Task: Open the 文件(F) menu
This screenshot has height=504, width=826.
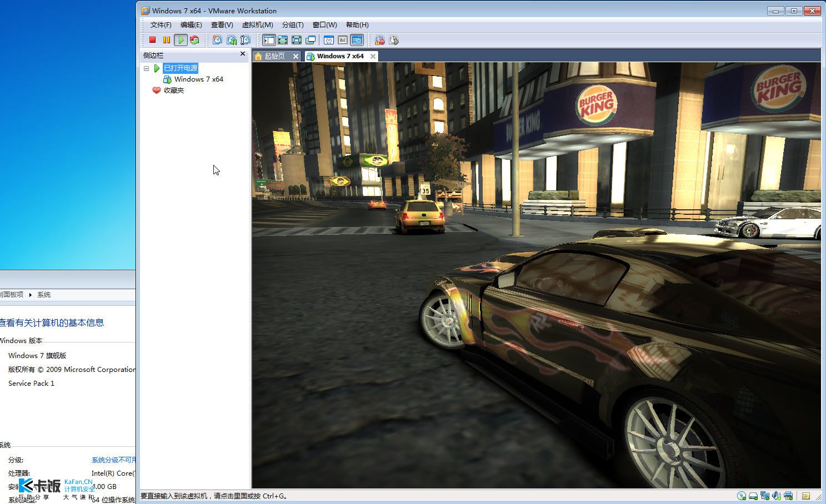Action: pyautogui.click(x=161, y=25)
